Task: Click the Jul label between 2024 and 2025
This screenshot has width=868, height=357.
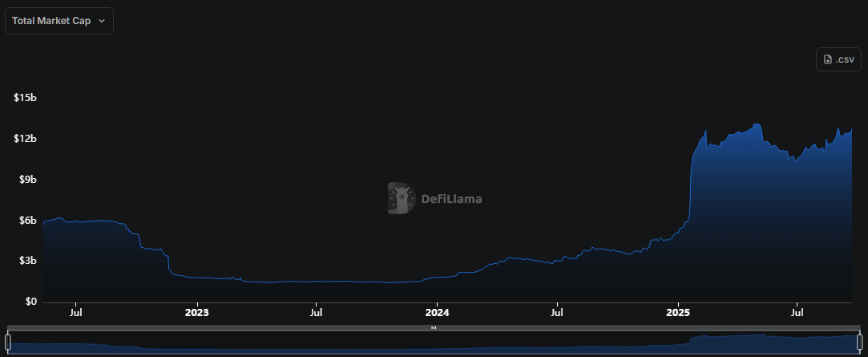Action: (x=557, y=312)
